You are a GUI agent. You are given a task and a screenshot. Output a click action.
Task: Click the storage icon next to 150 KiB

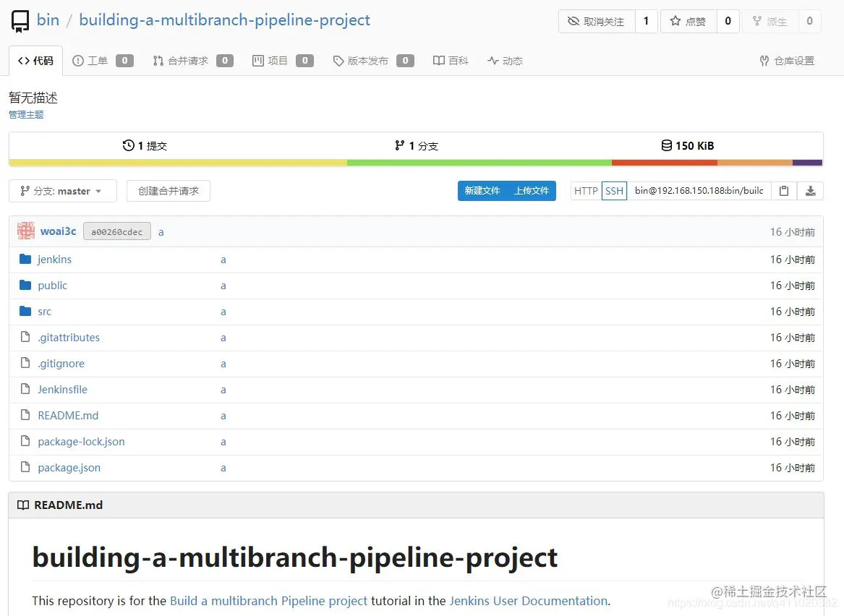666,145
